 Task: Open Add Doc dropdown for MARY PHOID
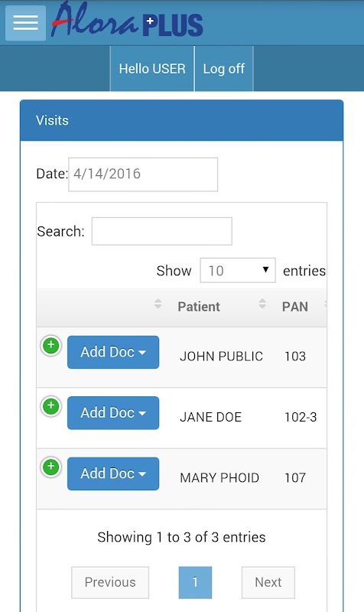(113, 474)
